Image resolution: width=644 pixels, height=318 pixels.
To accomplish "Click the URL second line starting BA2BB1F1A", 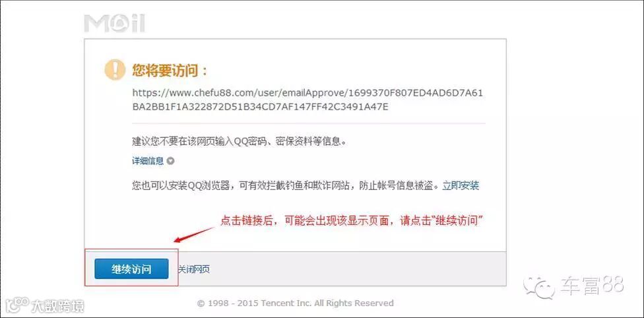I will tap(261, 108).
